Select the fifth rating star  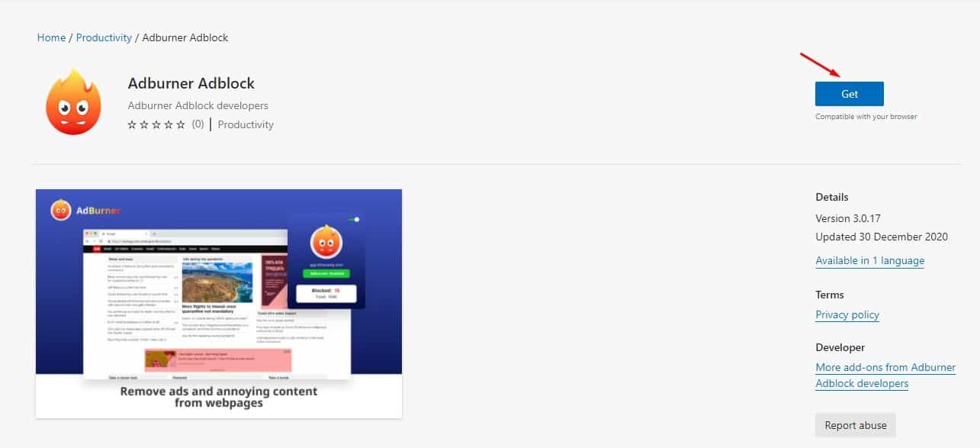pyautogui.click(x=181, y=124)
